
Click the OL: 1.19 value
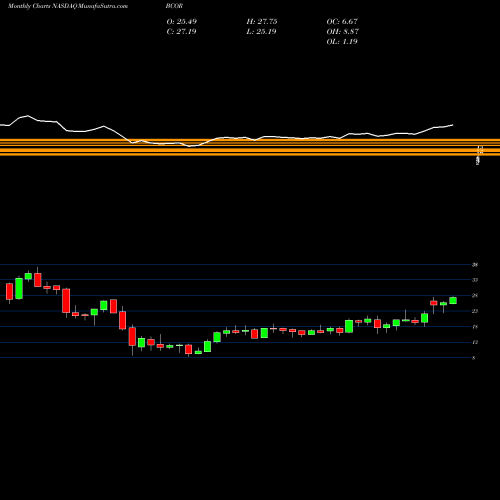tap(342, 41)
